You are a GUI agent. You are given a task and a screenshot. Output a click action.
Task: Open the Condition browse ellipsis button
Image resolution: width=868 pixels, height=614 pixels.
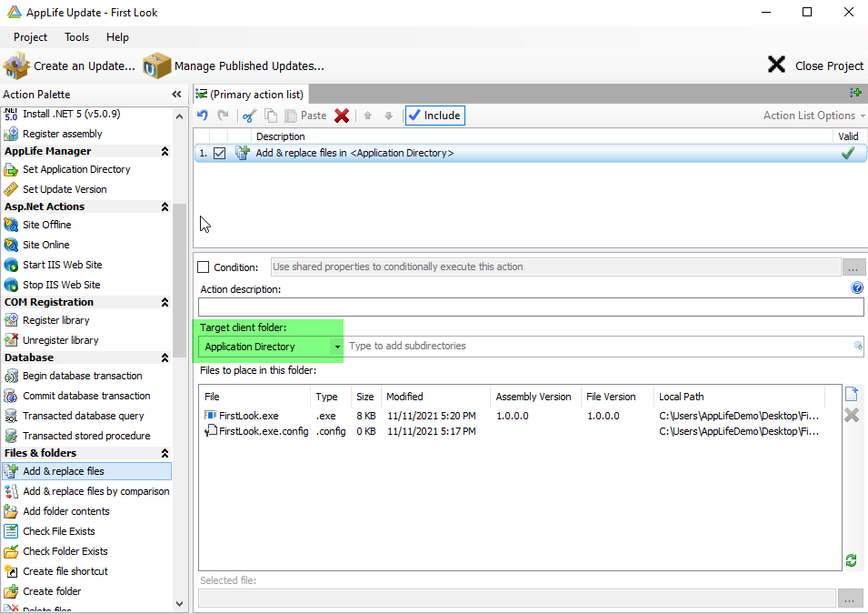(x=853, y=267)
